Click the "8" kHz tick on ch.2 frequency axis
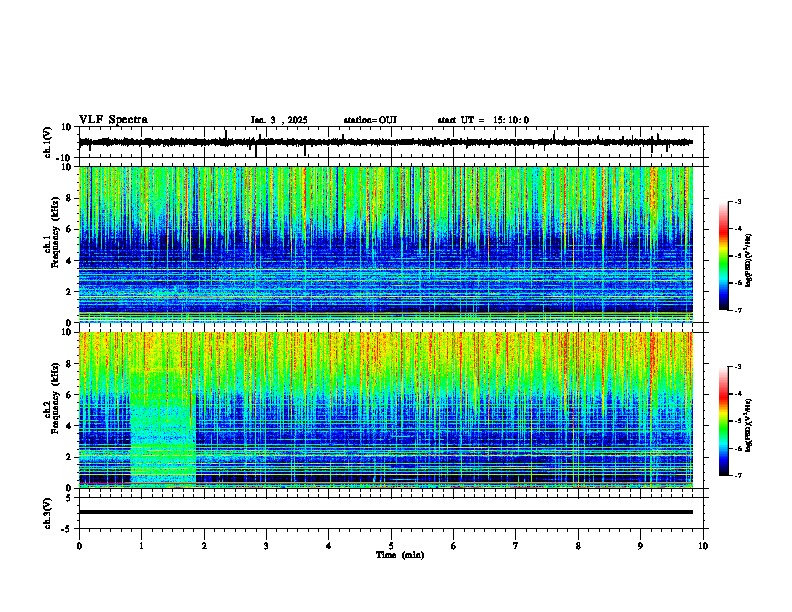 (70, 364)
